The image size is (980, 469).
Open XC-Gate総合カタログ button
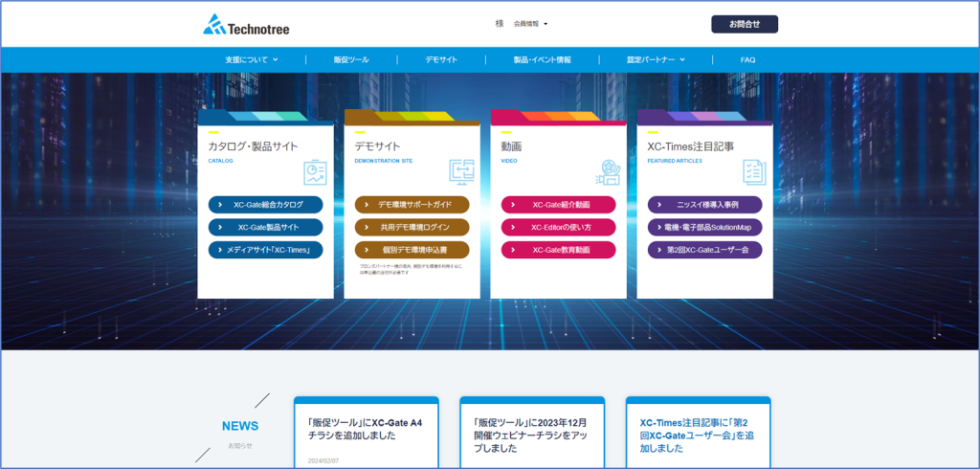(x=265, y=205)
